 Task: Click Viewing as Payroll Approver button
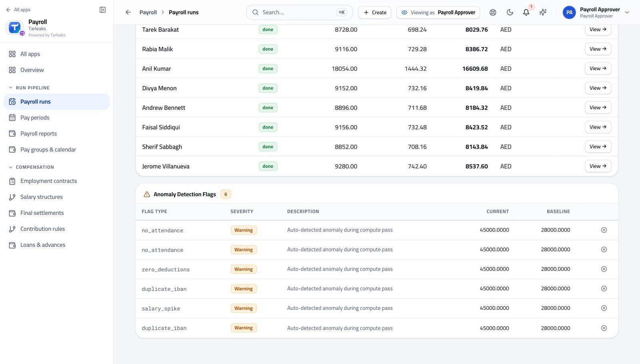(x=438, y=12)
